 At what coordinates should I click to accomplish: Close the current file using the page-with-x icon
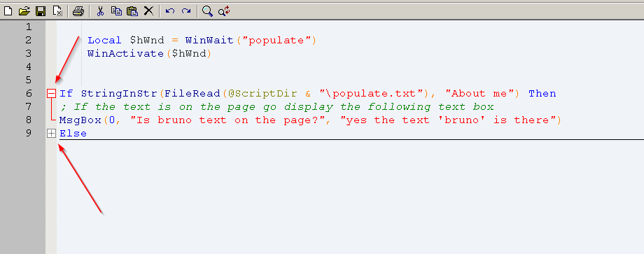57,11
